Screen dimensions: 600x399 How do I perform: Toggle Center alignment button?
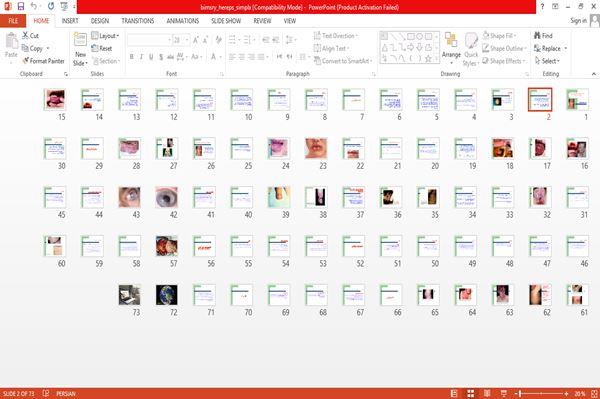[x=241, y=57]
